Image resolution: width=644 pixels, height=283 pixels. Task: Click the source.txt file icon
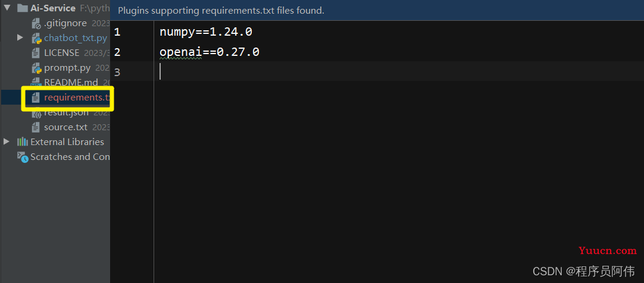[36, 127]
